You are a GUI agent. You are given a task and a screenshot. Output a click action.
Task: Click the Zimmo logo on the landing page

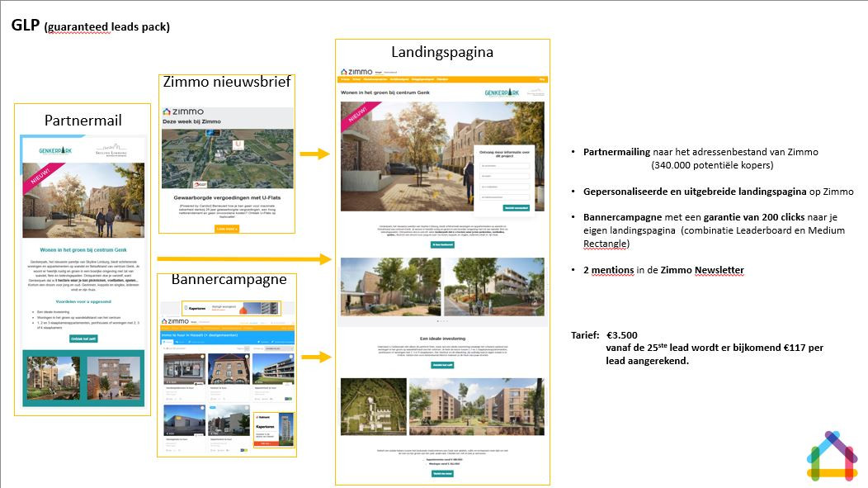click(356, 73)
